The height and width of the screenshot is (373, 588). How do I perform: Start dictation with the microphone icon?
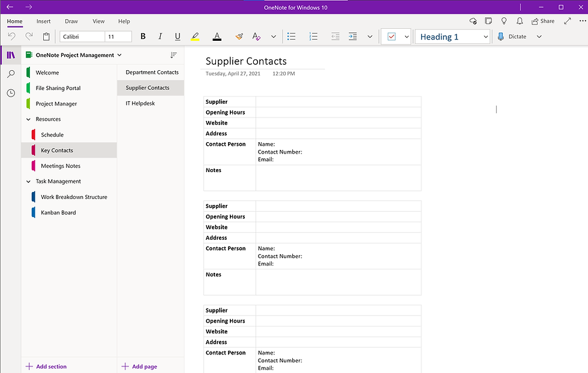(500, 37)
